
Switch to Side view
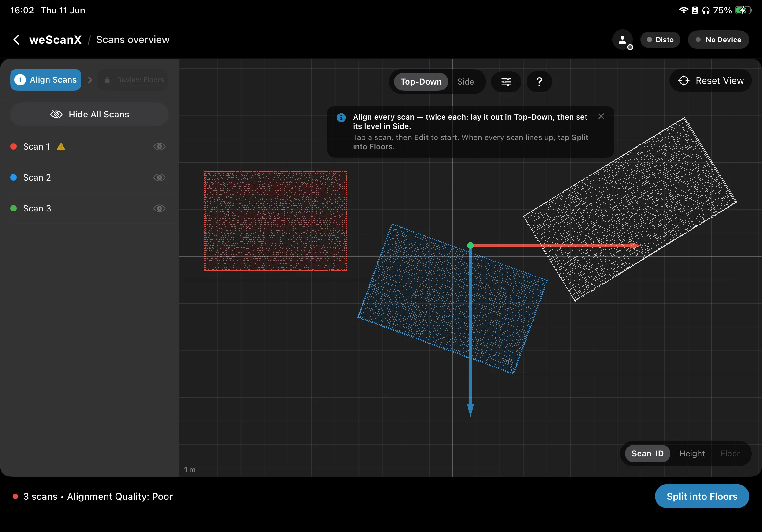[465, 82]
